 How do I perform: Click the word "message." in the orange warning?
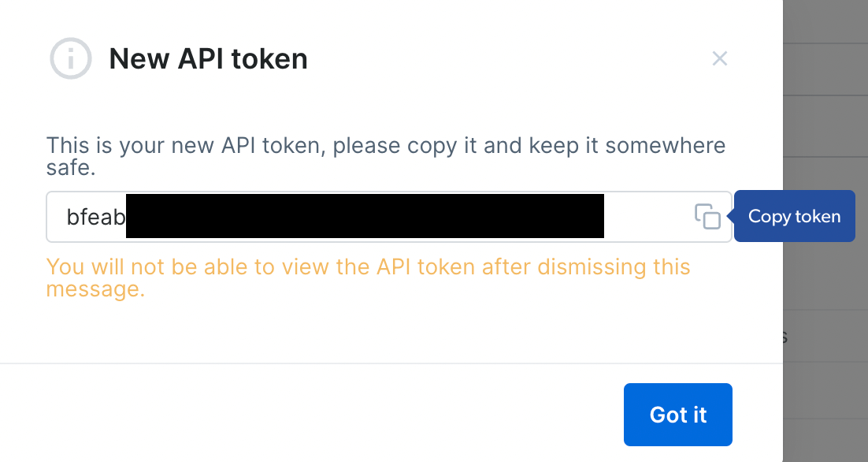95,289
